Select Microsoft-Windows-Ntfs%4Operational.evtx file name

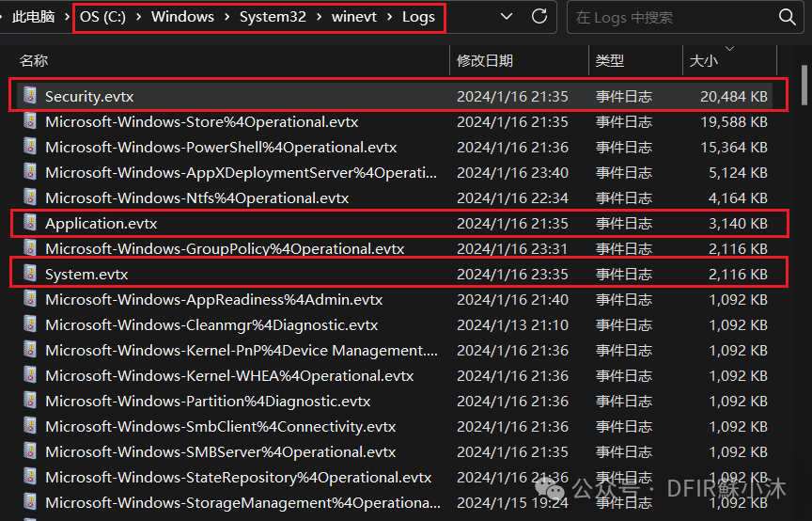coord(196,198)
